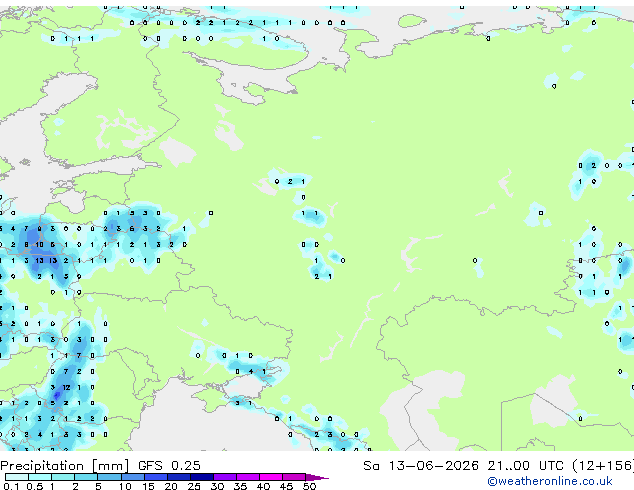Select the 25–30 mm navy legend swatch

tap(202, 477)
